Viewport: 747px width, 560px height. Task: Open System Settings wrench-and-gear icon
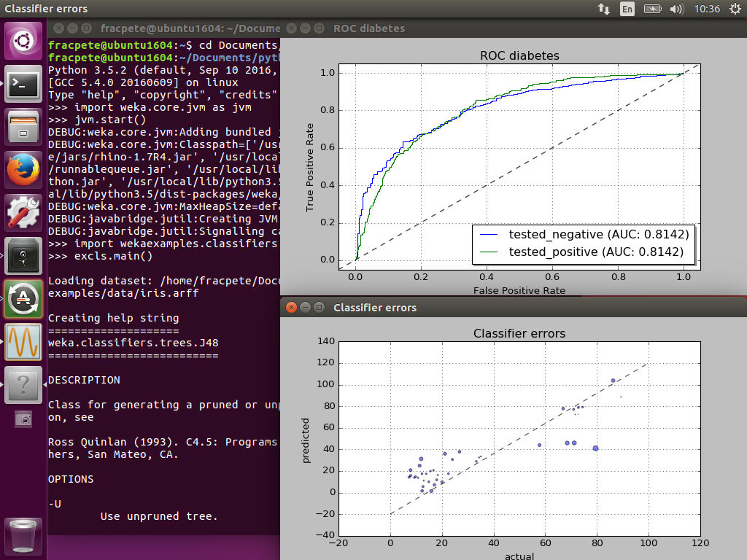[x=24, y=214]
